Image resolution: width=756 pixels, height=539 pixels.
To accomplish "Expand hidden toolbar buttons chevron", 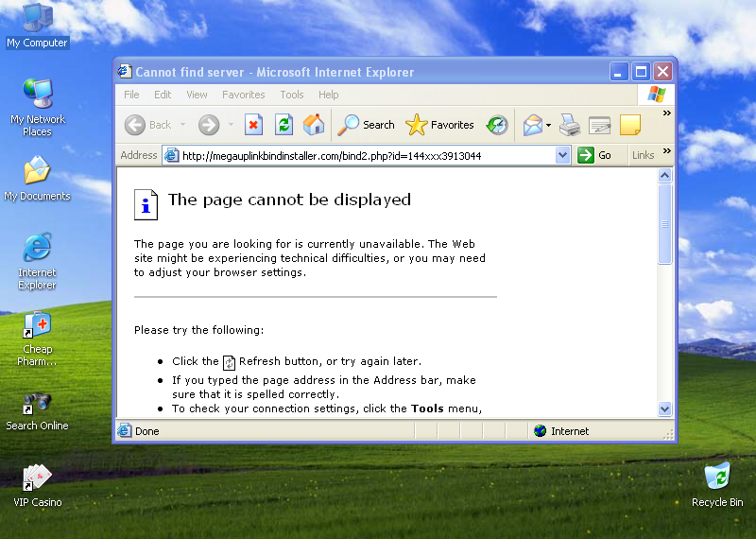I will coord(667,113).
